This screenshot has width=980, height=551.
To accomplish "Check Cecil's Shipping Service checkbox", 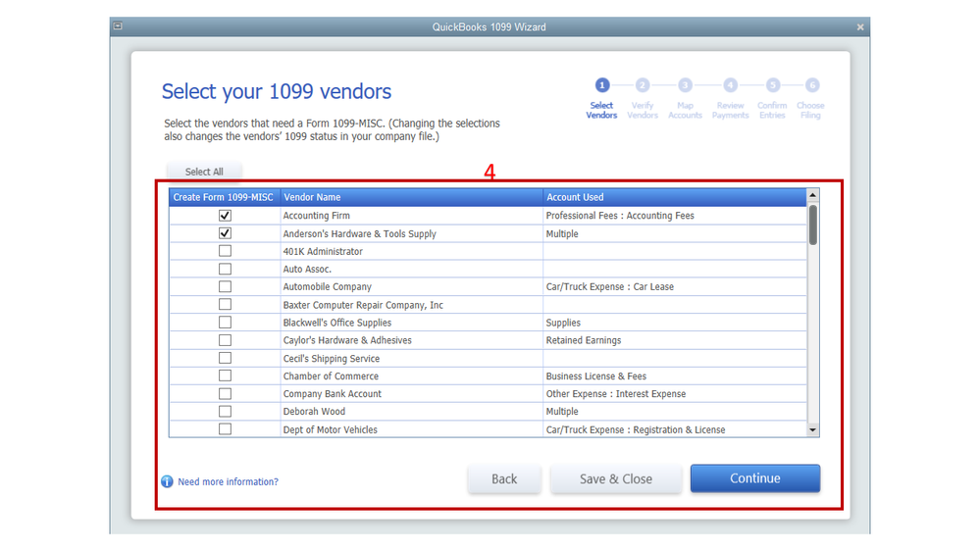I will click(x=225, y=358).
